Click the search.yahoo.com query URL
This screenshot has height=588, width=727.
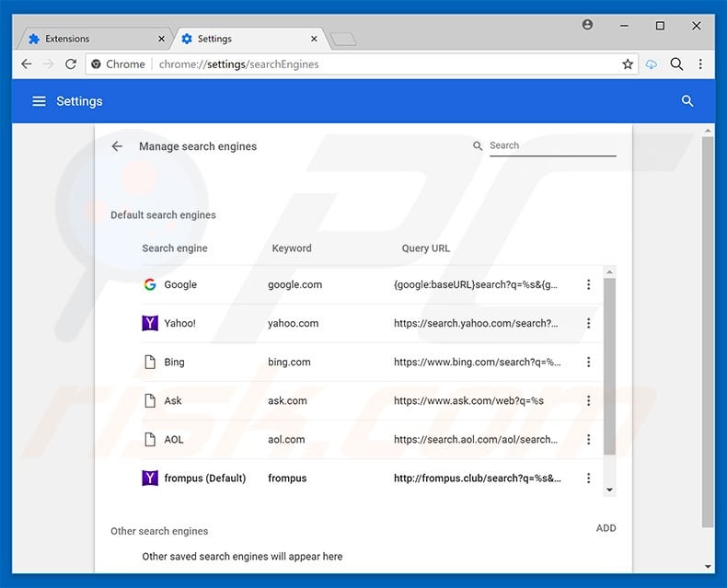[x=476, y=323]
